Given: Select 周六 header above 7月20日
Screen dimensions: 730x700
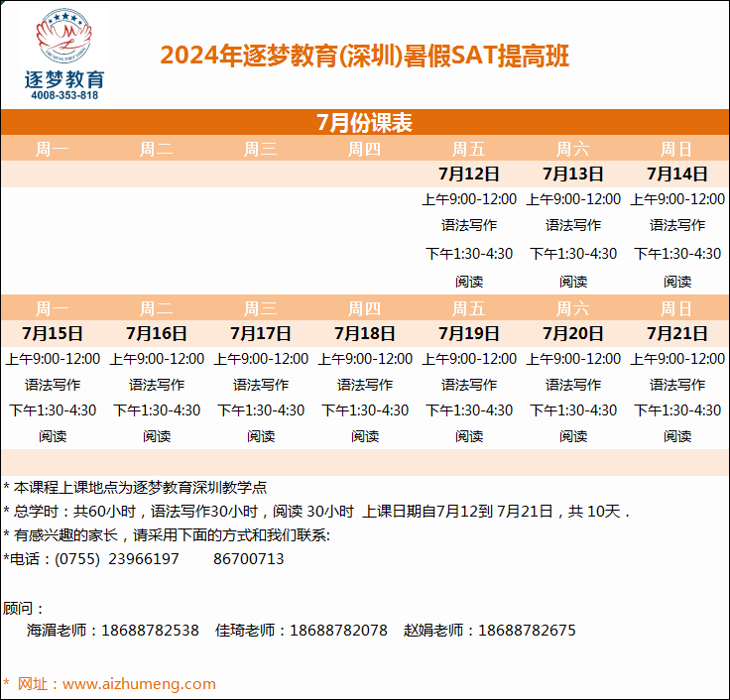Looking at the screenshot, I should 573,308.
